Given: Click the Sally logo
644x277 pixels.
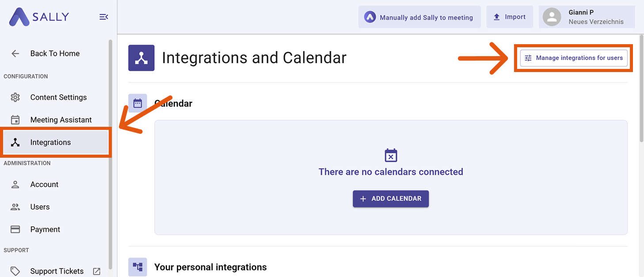Looking at the screenshot, I should coord(39,17).
